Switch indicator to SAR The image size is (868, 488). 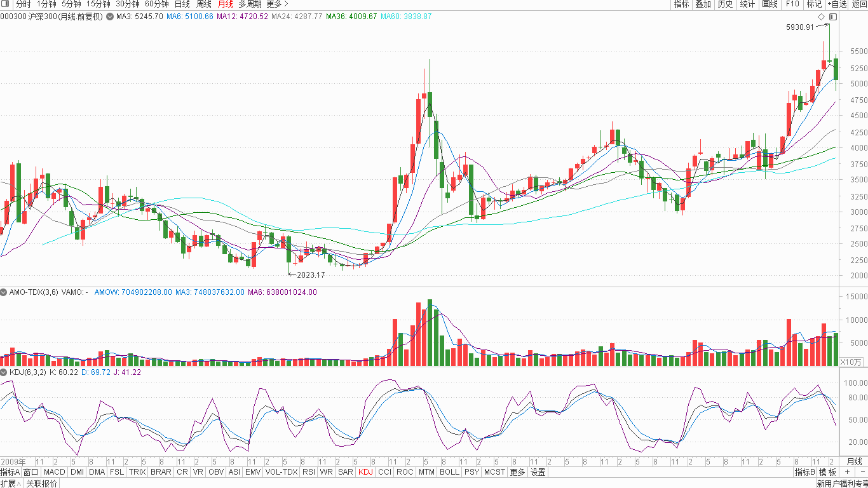pyautogui.click(x=346, y=472)
